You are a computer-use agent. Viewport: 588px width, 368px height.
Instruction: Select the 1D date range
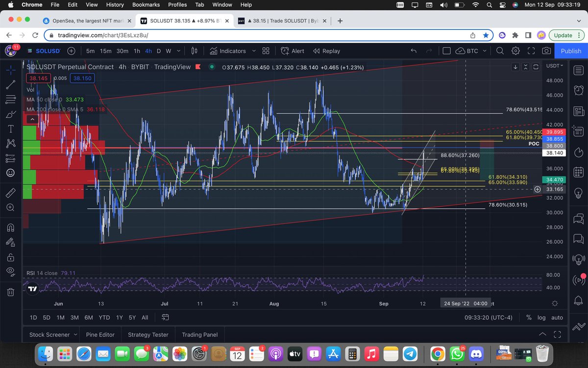(33, 317)
